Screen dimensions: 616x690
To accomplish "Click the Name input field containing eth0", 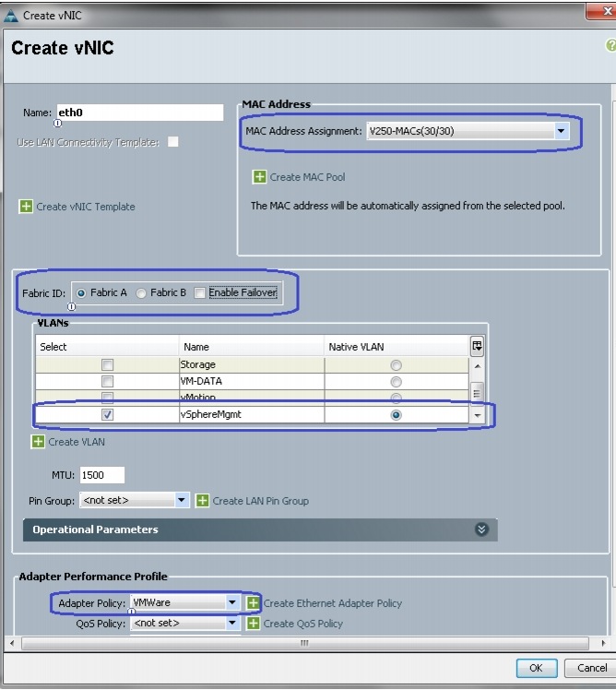I will coord(140,113).
